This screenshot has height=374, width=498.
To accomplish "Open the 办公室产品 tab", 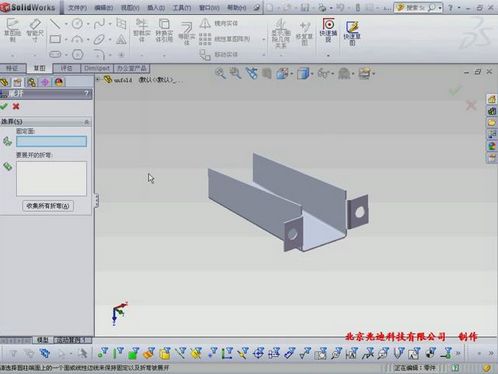I will pyautogui.click(x=132, y=68).
